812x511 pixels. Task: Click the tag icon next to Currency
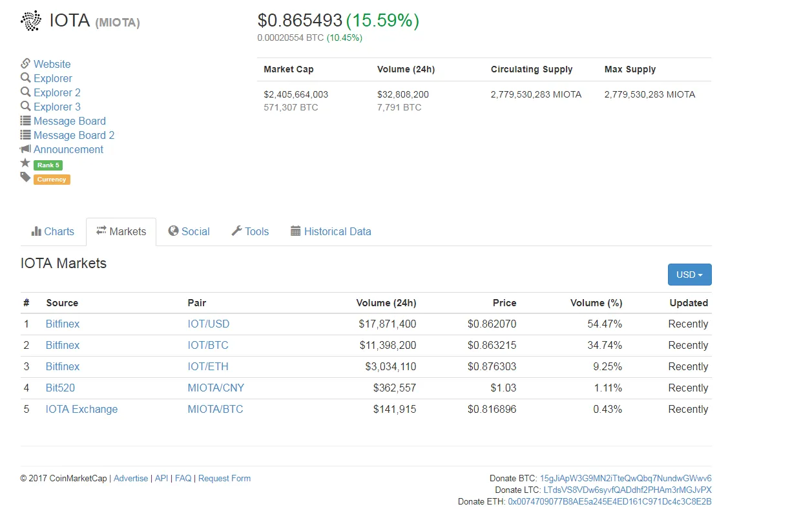tap(25, 177)
